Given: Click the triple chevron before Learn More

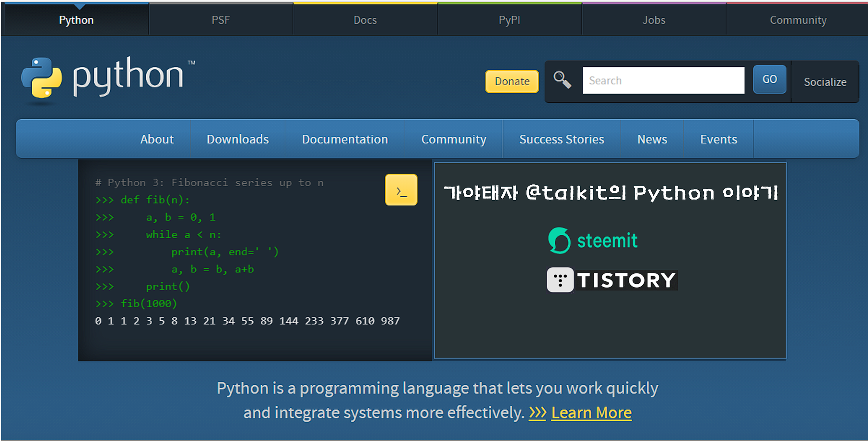Looking at the screenshot, I should click(x=537, y=413).
